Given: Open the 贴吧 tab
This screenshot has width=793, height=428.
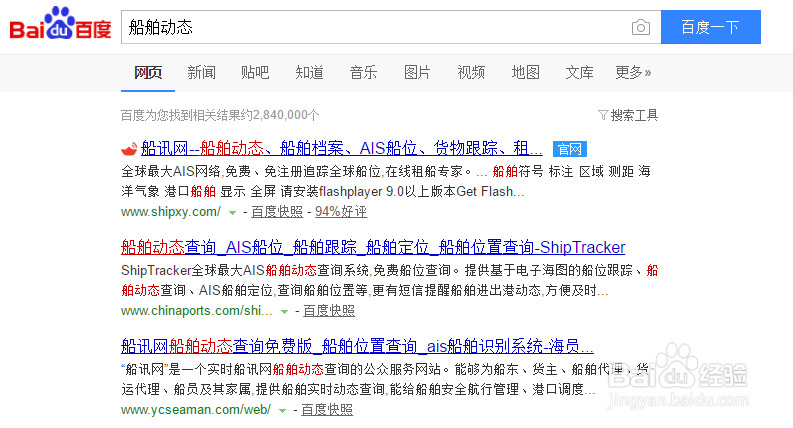Looking at the screenshot, I should click(x=255, y=73).
